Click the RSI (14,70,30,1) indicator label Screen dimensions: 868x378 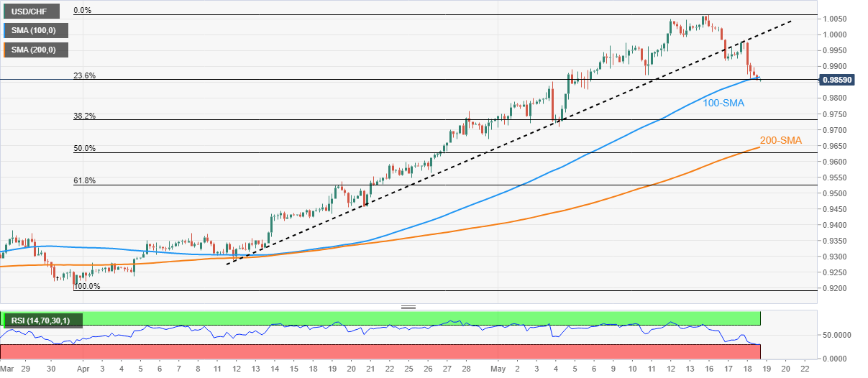(42, 319)
